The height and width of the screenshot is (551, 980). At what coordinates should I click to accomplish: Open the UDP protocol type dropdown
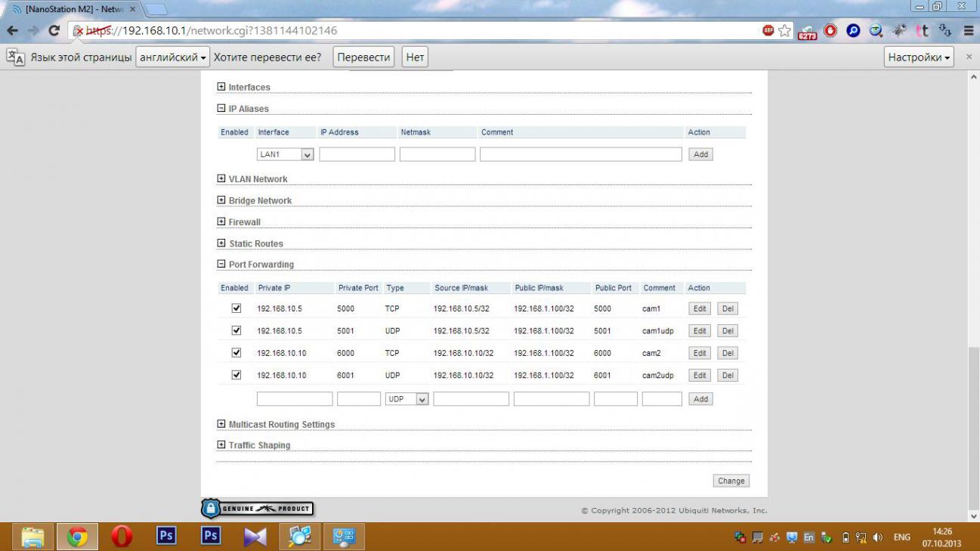(407, 399)
